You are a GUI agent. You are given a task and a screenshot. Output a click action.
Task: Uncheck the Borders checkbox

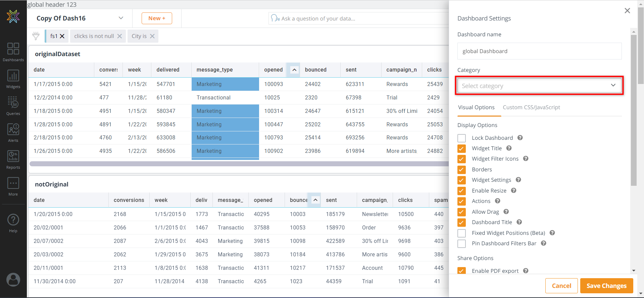pyautogui.click(x=462, y=170)
